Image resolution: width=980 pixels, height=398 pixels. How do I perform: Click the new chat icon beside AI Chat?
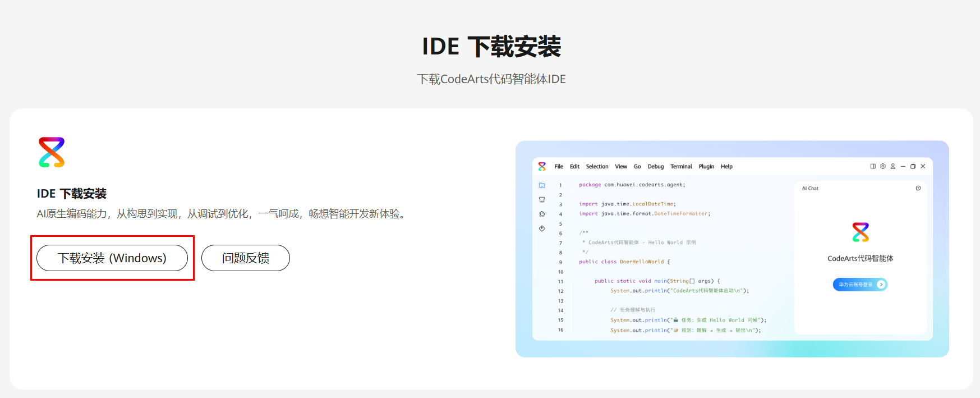coord(918,188)
